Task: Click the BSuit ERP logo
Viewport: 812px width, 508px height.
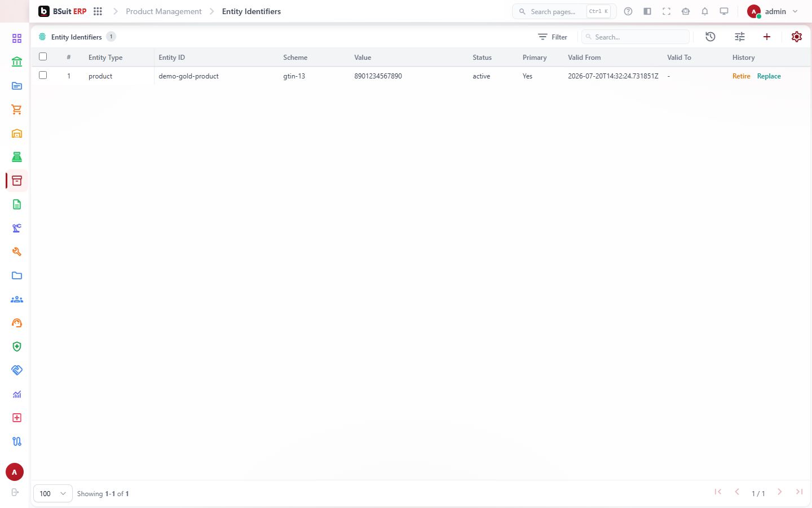Action: [x=63, y=11]
